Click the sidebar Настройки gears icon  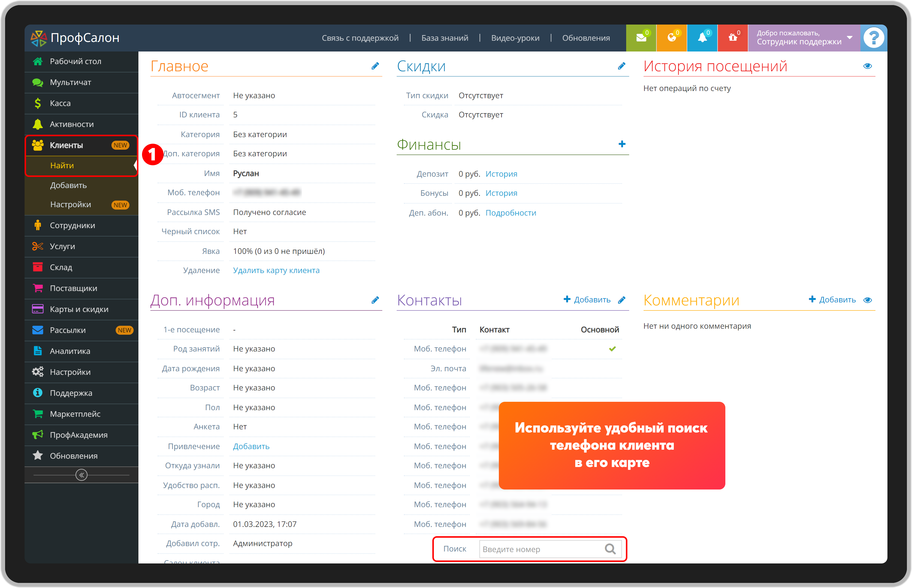[x=37, y=372]
